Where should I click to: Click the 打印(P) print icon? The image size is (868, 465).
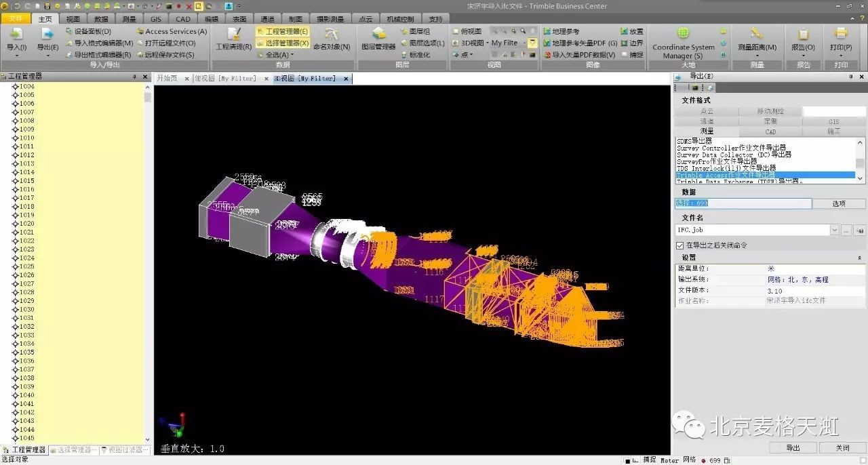pos(841,34)
